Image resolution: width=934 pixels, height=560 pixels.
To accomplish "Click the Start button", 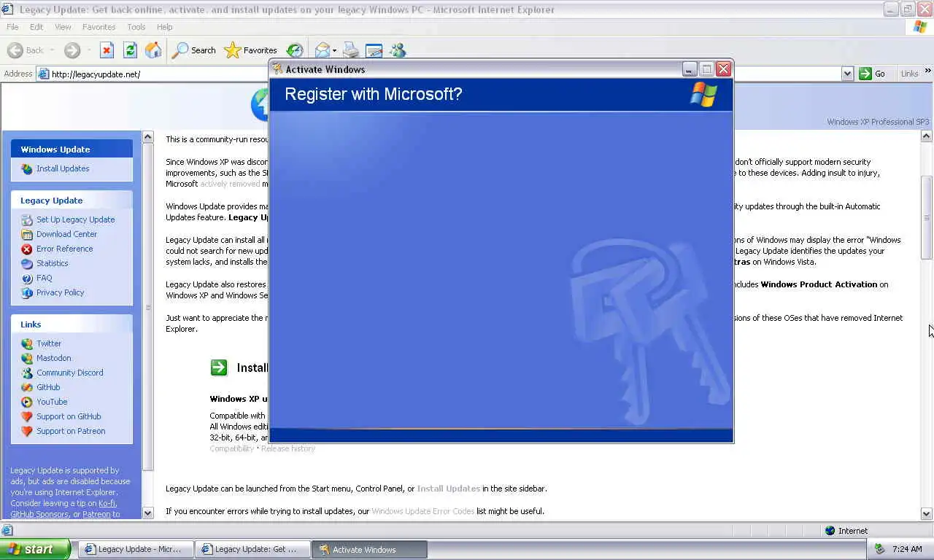I will (34, 549).
